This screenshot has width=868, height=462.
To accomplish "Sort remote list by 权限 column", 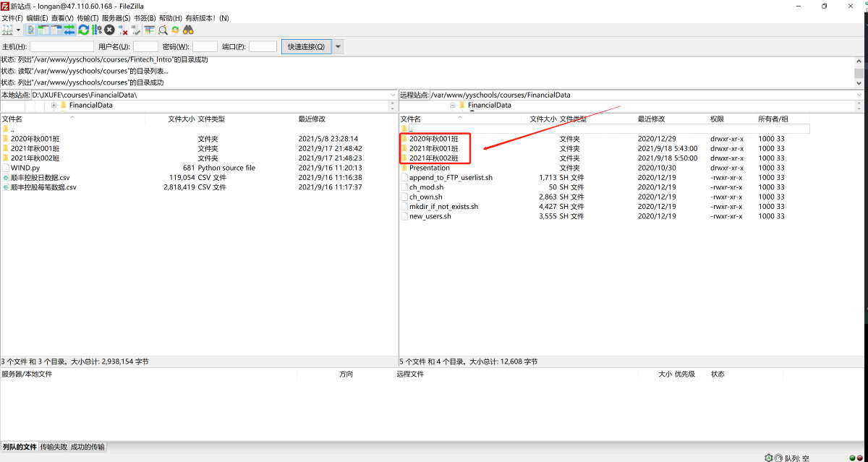I will click(x=717, y=119).
